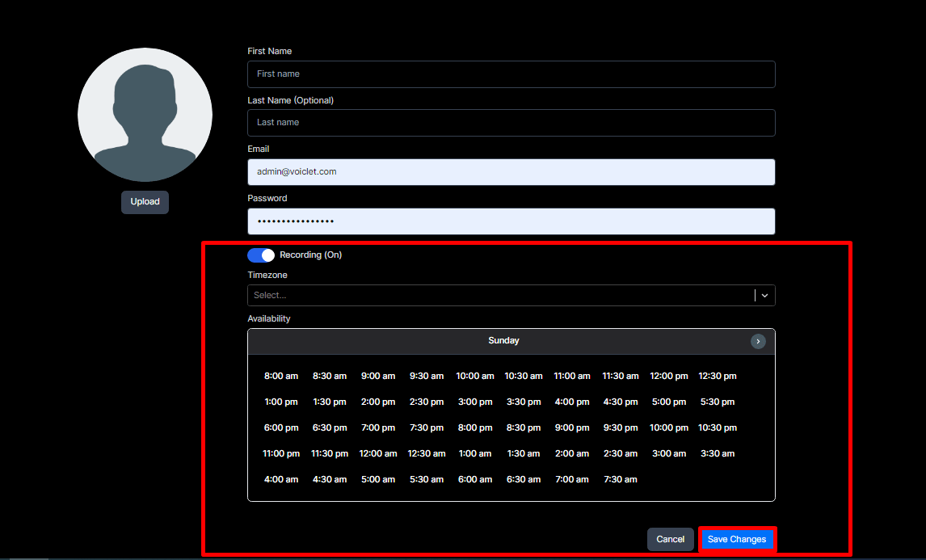Image resolution: width=926 pixels, height=560 pixels.
Task: Select the 4:30 am time slot
Action: click(330, 480)
